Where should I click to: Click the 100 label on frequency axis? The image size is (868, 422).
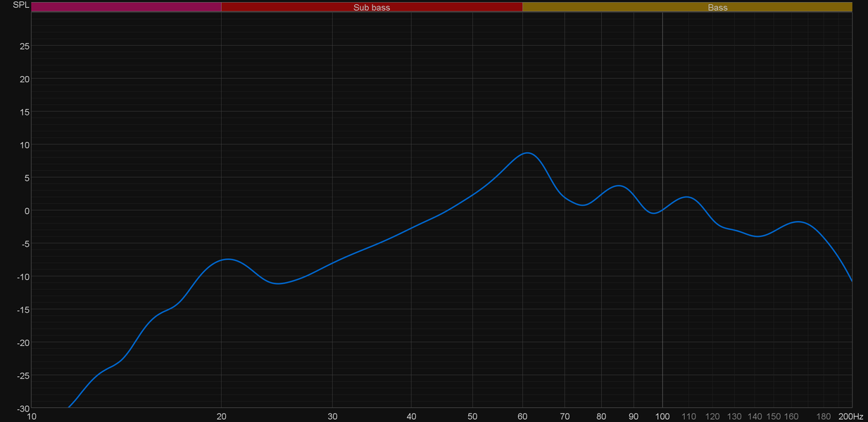(662, 417)
